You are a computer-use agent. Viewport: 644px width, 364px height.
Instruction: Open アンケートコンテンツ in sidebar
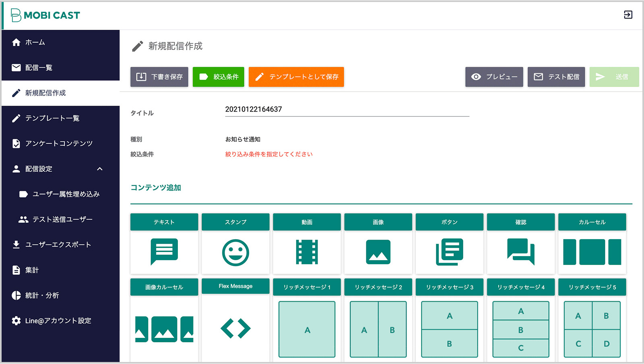[x=60, y=144]
